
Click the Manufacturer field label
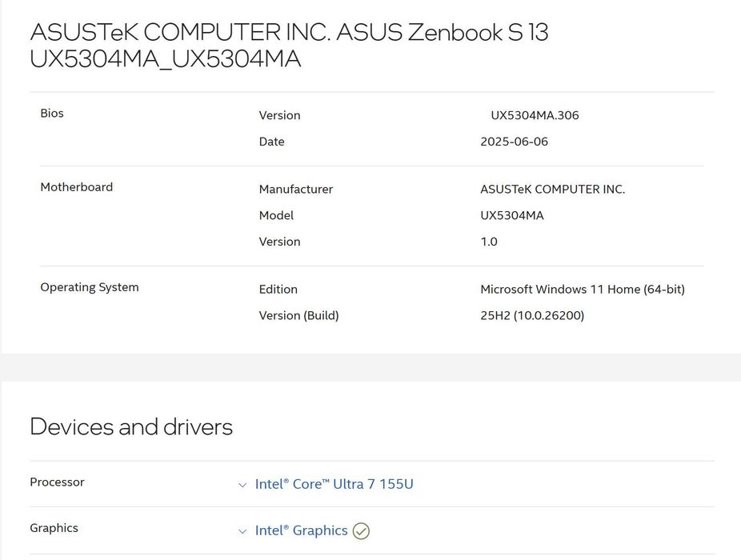pyautogui.click(x=296, y=189)
